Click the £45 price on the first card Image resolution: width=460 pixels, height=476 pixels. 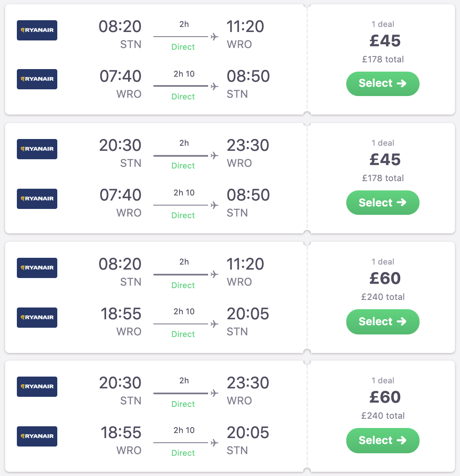click(x=385, y=41)
